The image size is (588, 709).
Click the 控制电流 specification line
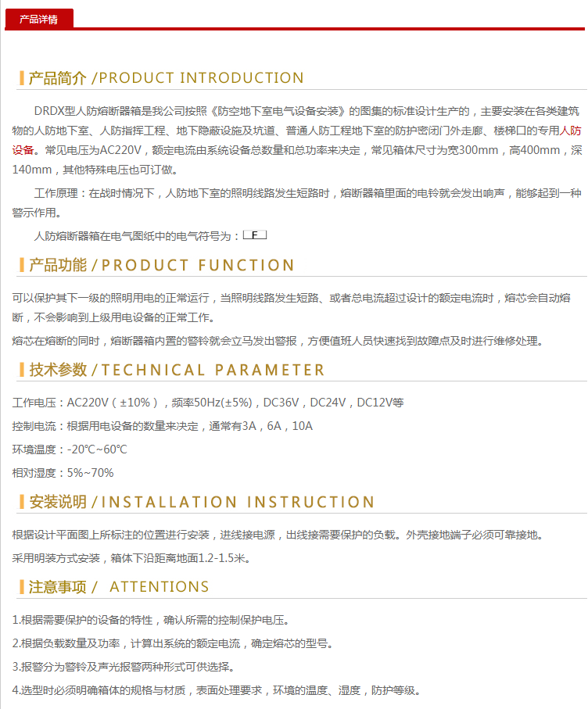[163, 427]
